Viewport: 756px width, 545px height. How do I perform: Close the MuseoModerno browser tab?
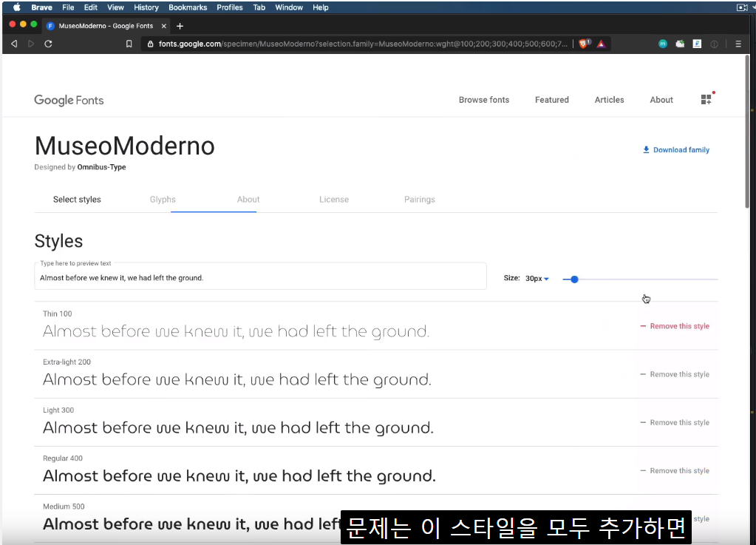pos(164,26)
